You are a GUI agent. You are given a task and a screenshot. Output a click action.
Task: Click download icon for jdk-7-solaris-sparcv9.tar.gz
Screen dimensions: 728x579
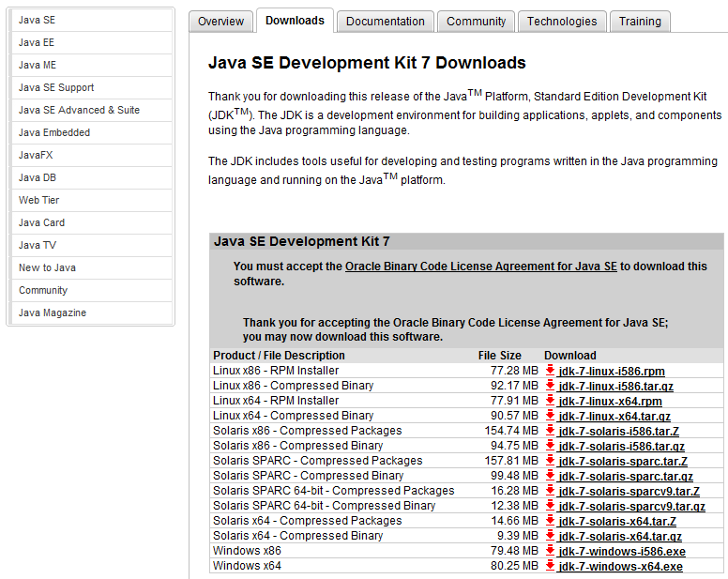[550, 506]
